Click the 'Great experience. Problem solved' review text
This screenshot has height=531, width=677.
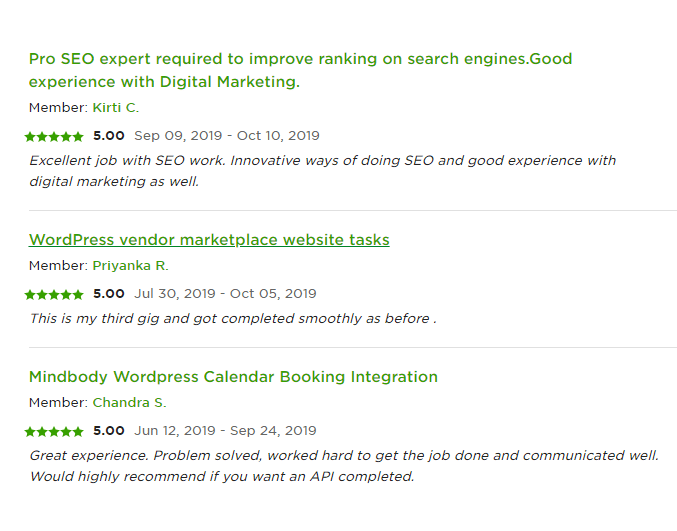344,466
